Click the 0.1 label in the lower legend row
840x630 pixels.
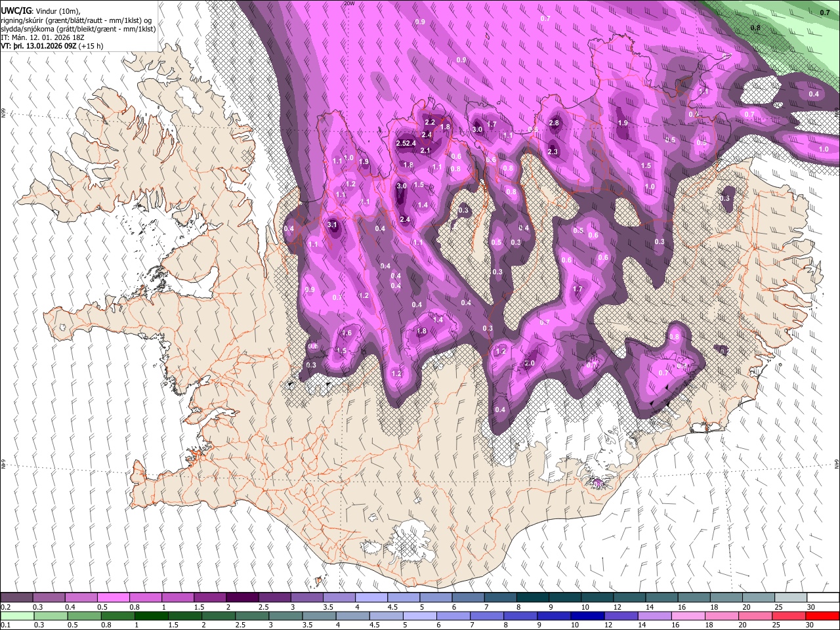point(6,625)
